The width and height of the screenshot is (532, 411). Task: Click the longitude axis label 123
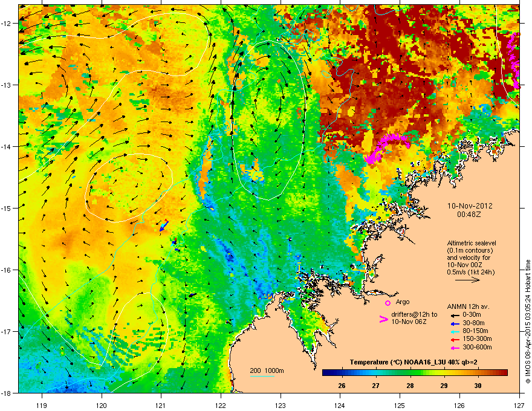coord(281,405)
